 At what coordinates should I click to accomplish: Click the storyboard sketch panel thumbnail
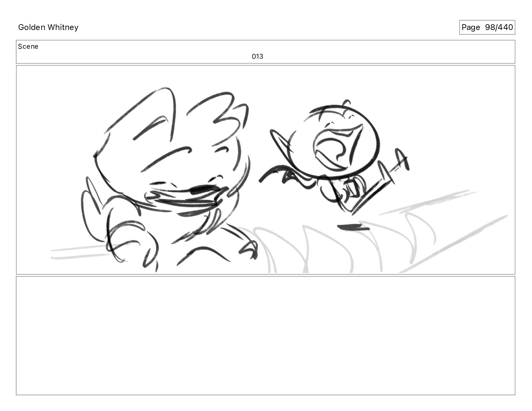pyautogui.click(x=265, y=170)
